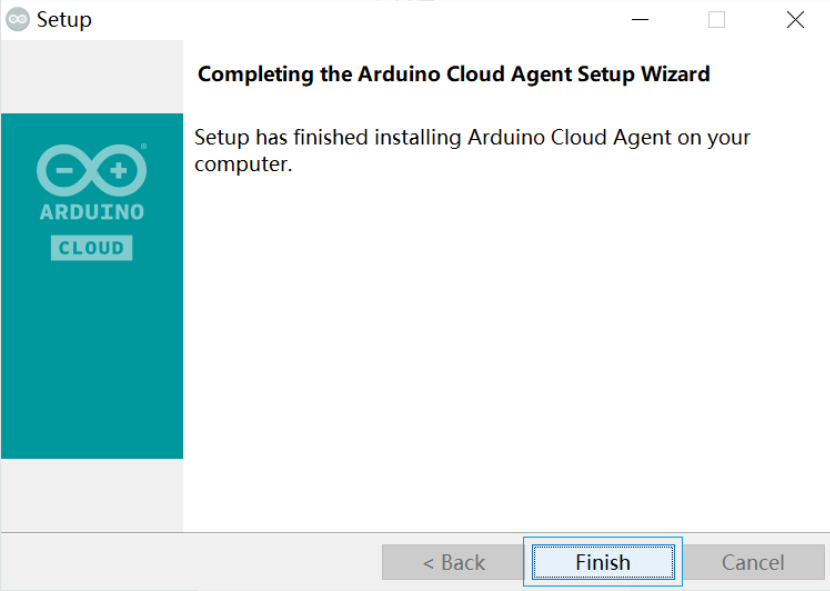Click the gray area above the teal banner
Screen dimensions: 830x591
click(92, 76)
